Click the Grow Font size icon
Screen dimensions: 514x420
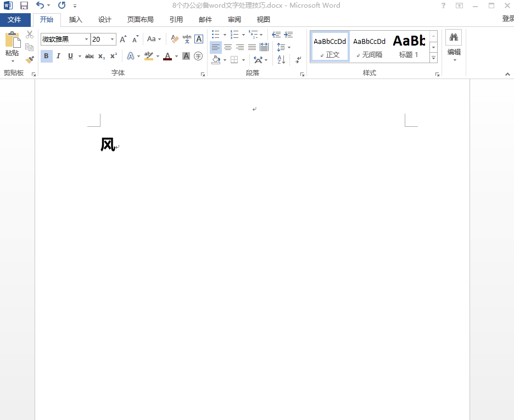click(x=123, y=39)
